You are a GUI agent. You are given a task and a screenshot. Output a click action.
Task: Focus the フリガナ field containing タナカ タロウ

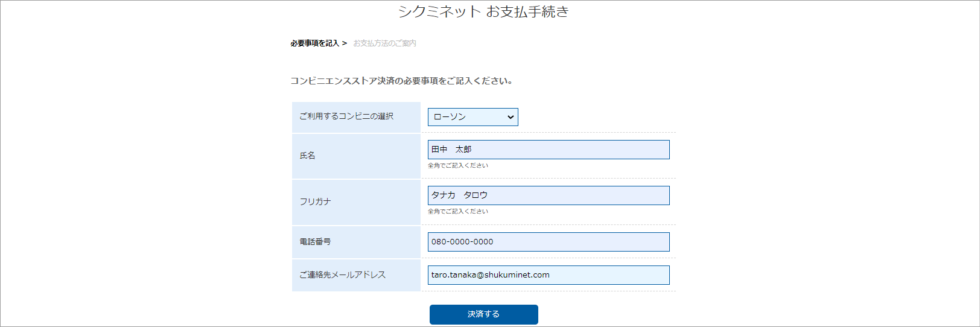(x=548, y=195)
